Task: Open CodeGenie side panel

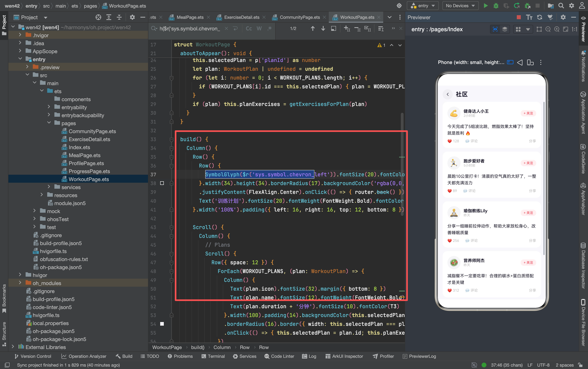Action: tap(583, 159)
